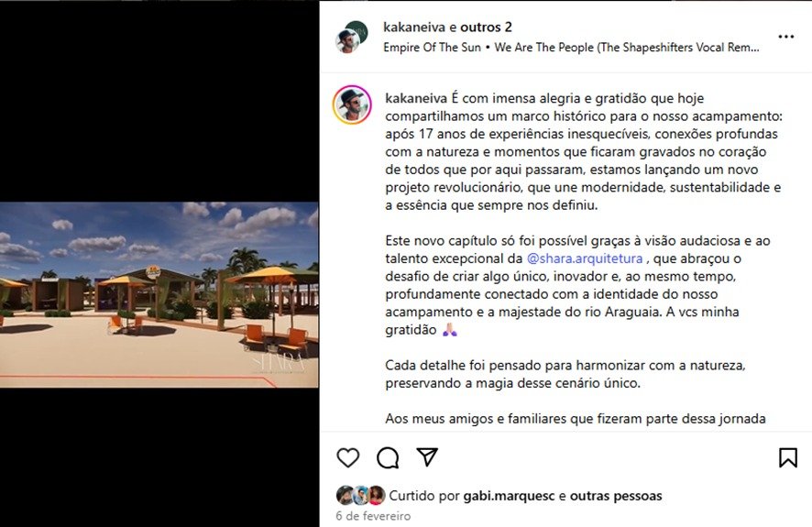The image size is (812, 527).
Task: Open comments with the speech bubble icon
Action: click(388, 457)
